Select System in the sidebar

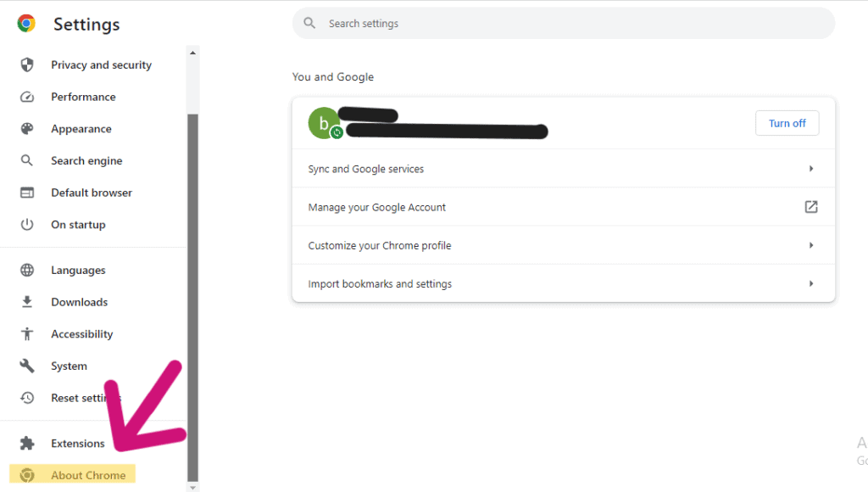70,366
